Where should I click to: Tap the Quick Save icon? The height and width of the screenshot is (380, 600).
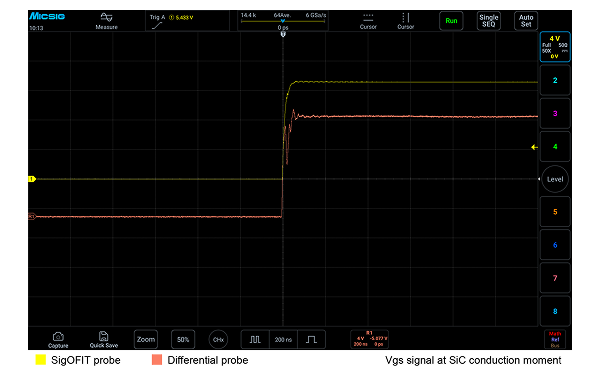[104, 339]
